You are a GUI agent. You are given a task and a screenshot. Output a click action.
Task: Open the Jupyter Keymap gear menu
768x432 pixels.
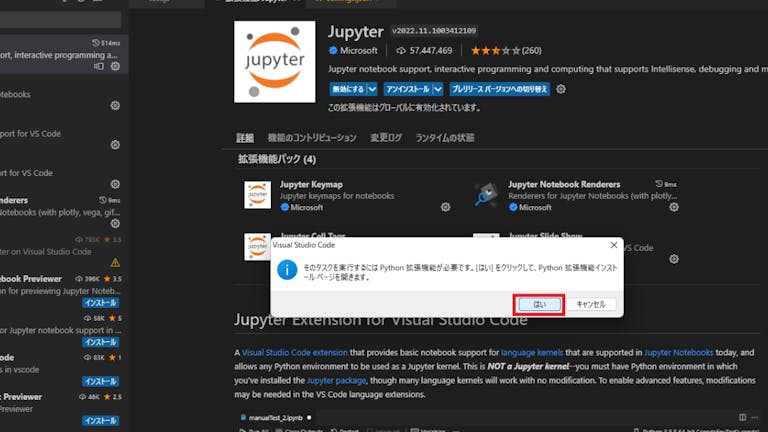coord(445,207)
